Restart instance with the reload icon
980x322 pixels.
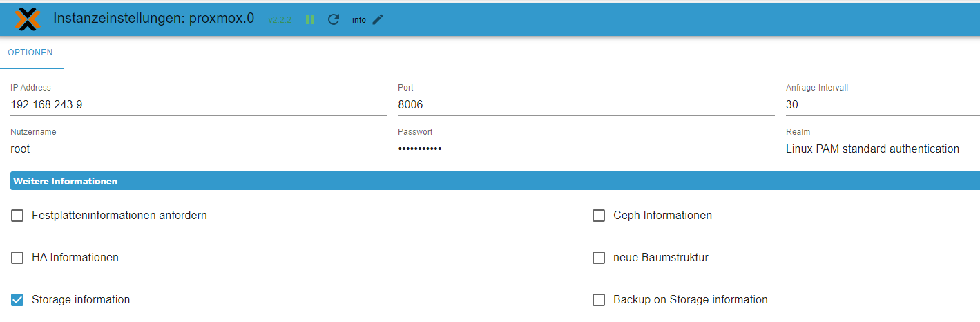pyautogui.click(x=334, y=19)
